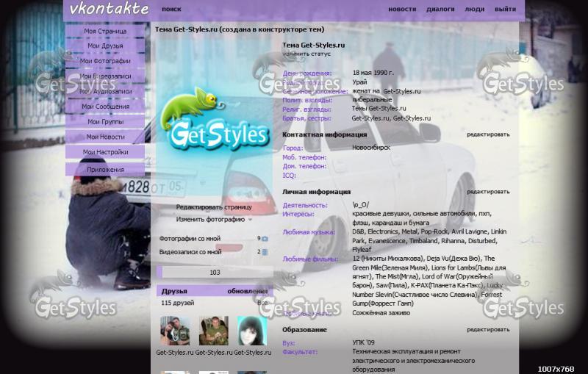The height and width of the screenshot is (374, 588).
Task: Open Моя Страница in the left menu
Action: pos(105,32)
